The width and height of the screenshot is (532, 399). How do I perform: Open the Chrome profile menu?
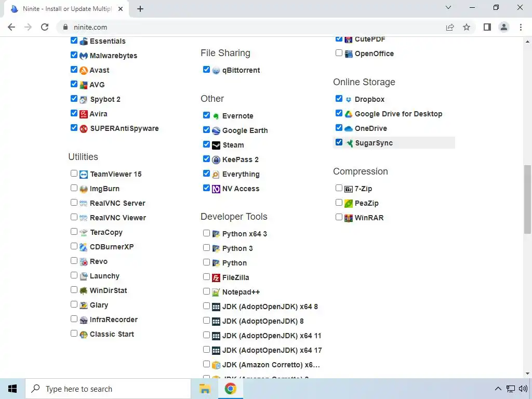pos(504,27)
